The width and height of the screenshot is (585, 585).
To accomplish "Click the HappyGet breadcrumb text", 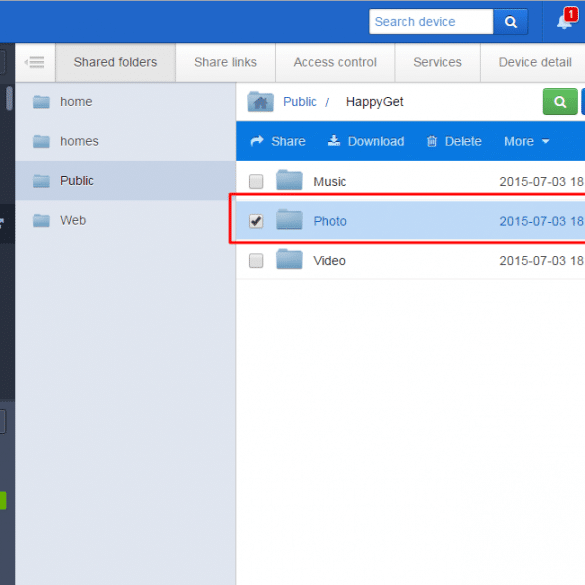I will pos(374,102).
